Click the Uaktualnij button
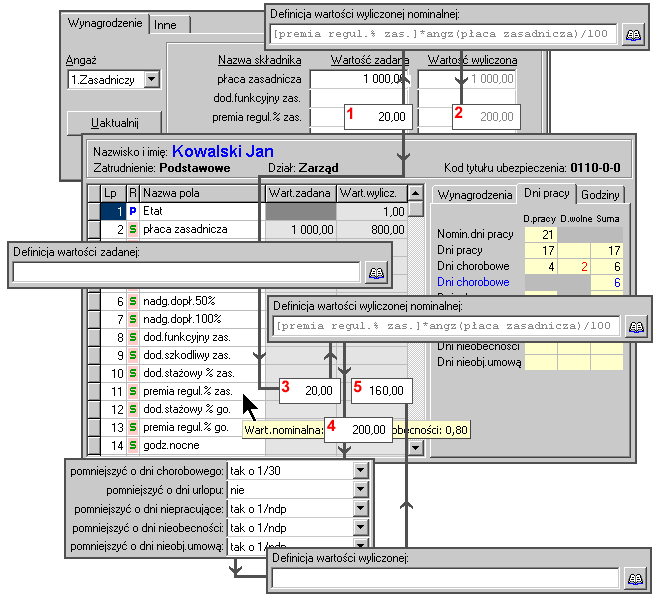The image size is (661, 598). [x=114, y=123]
